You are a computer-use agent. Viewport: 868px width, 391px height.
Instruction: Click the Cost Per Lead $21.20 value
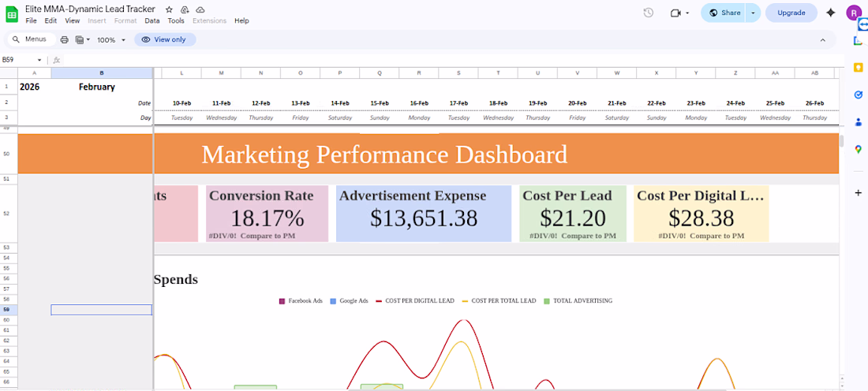point(573,218)
